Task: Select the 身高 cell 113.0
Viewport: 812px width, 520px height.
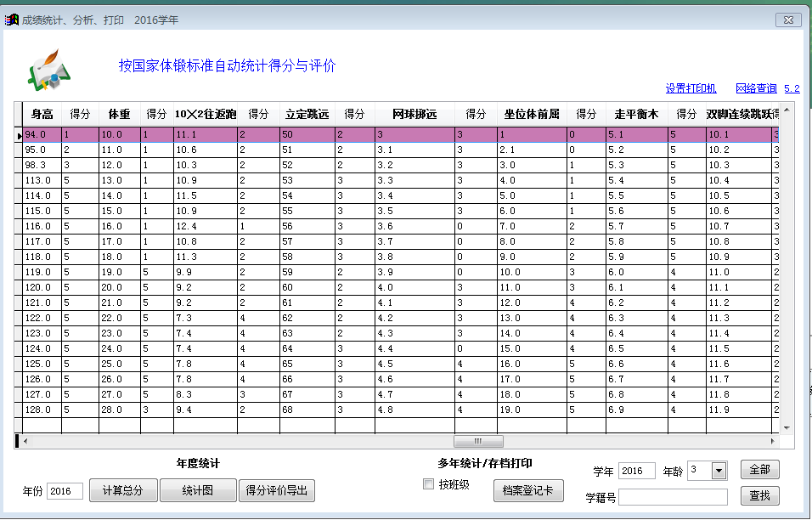Action: 42,181
